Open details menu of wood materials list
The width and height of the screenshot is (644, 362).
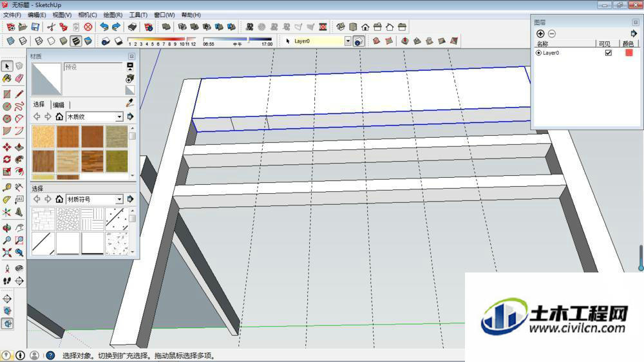click(130, 117)
